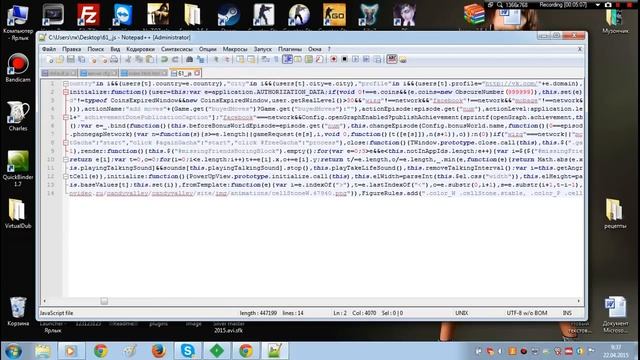Save the recorded macro icon
Screen dimensions: 640x360
(x=378, y=60)
